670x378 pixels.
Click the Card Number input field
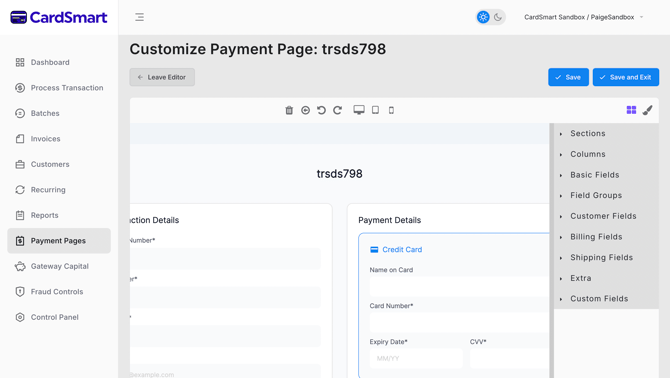point(459,322)
